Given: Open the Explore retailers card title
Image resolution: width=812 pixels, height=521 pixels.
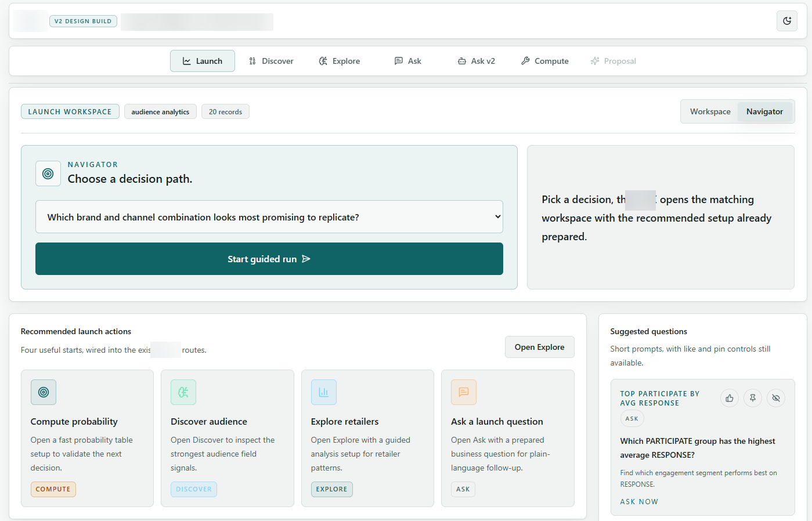Looking at the screenshot, I should click(x=345, y=422).
